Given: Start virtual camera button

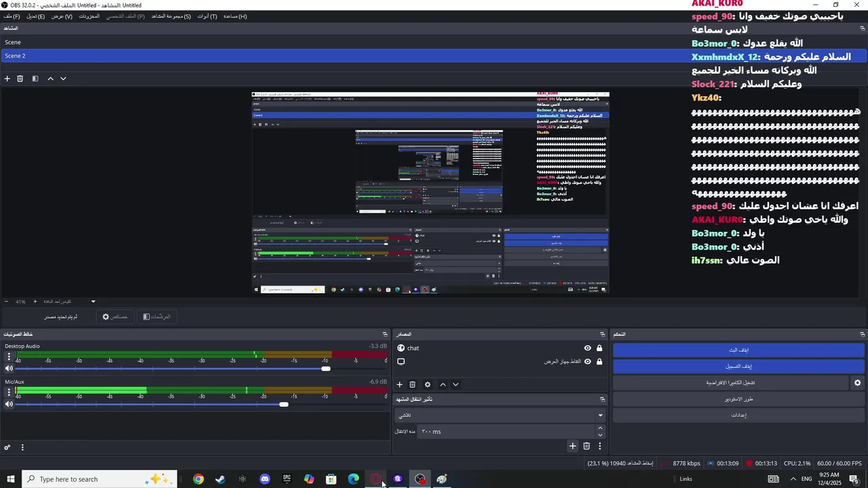Looking at the screenshot, I should click(x=730, y=383).
